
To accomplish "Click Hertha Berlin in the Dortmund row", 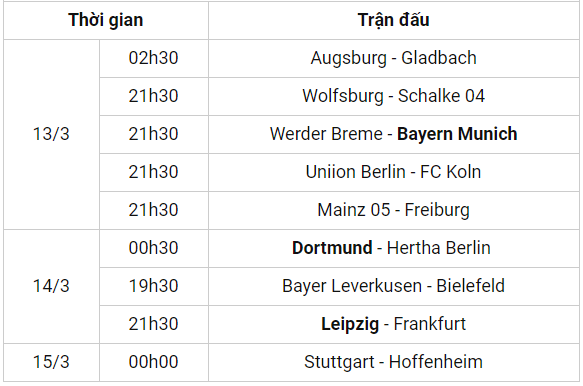I will click(x=438, y=248).
